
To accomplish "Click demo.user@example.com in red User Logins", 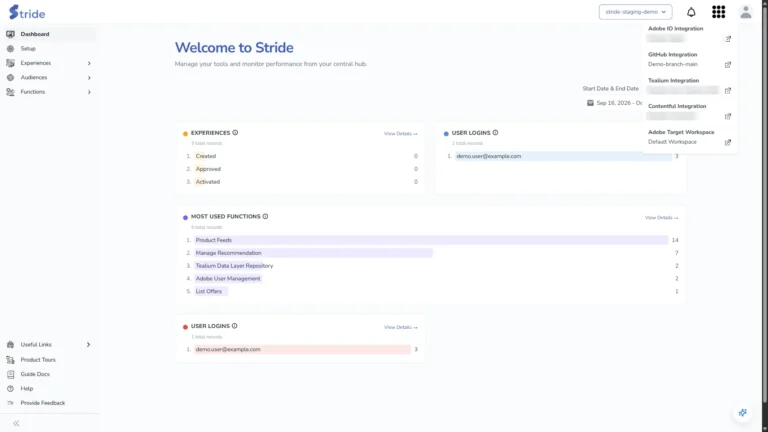I will click(x=228, y=350).
